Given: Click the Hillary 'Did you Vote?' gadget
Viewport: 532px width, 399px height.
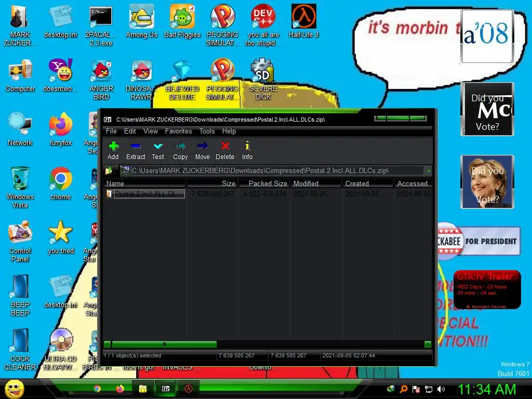Looking at the screenshot, I should tap(487, 181).
